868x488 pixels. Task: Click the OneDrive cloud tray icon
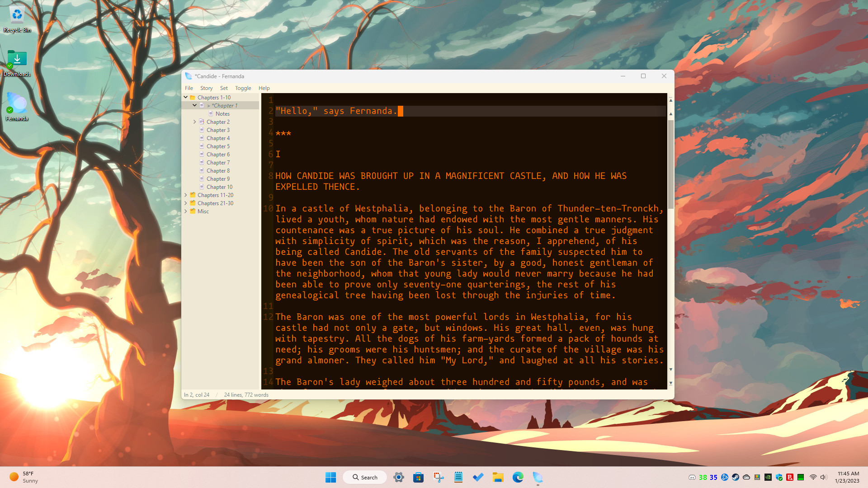coord(746,477)
